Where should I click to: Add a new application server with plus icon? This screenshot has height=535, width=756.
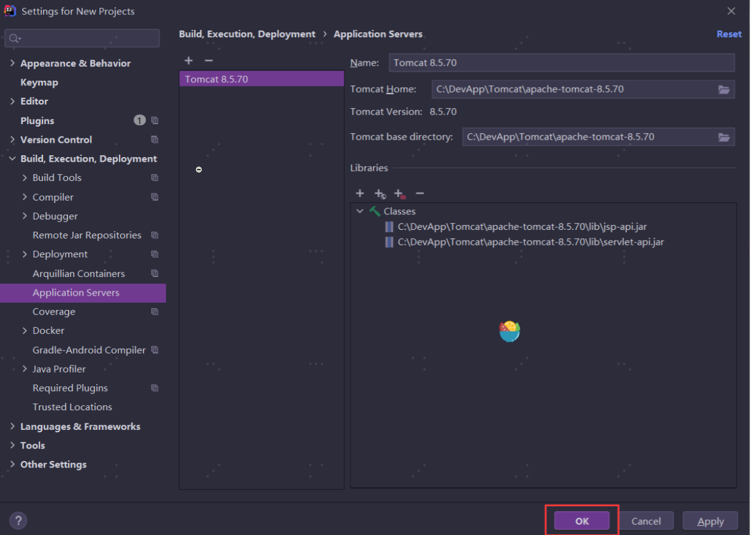coord(189,60)
